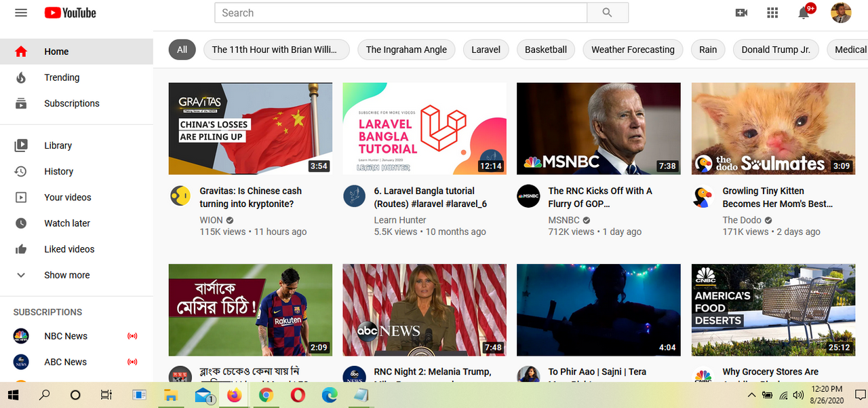
Task: Open the WION channel name link
Action: coord(211,220)
